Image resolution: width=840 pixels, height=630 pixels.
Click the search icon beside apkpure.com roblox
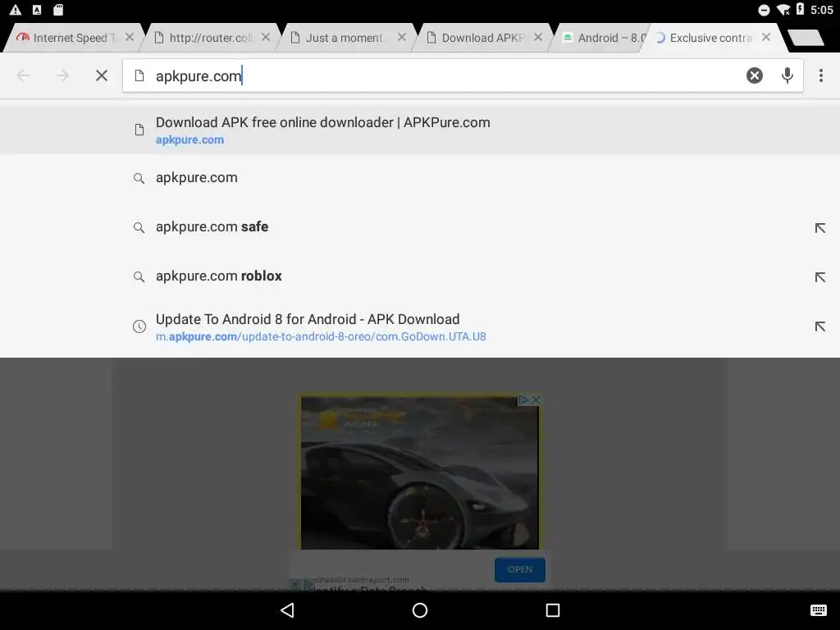click(139, 277)
